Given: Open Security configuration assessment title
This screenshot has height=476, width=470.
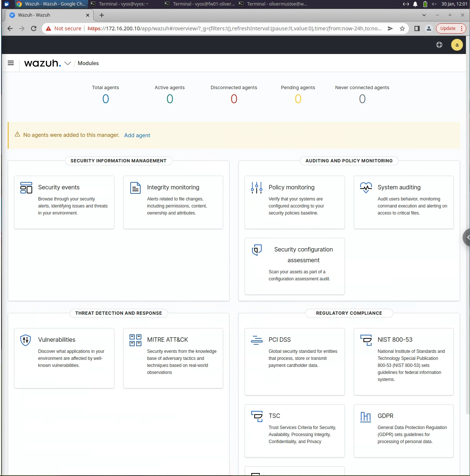Looking at the screenshot, I should click(303, 255).
